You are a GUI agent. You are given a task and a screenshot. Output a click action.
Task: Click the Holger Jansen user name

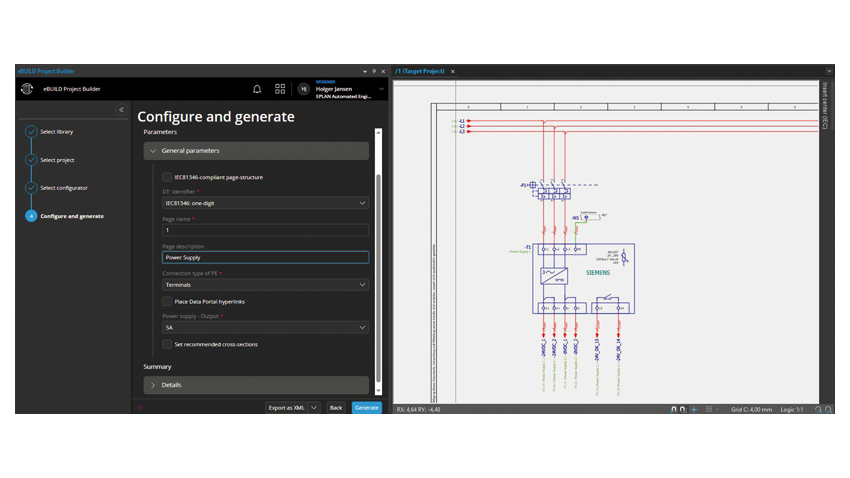[334, 89]
